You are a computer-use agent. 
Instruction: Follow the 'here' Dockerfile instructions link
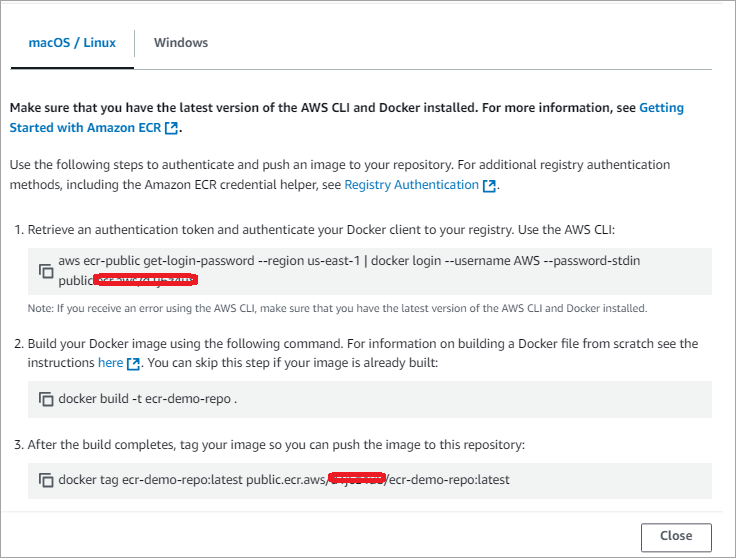(x=110, y=363)
